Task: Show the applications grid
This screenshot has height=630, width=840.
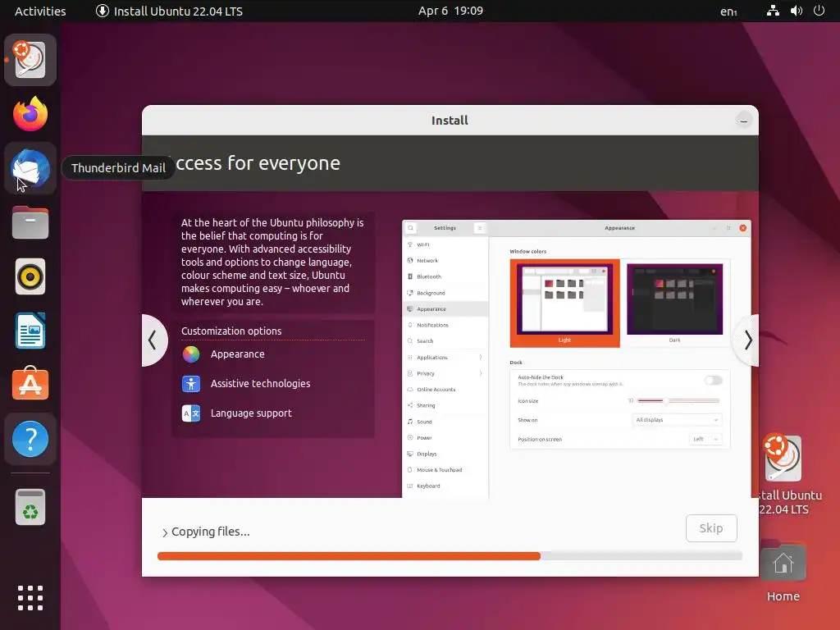Action: point(30,598)
